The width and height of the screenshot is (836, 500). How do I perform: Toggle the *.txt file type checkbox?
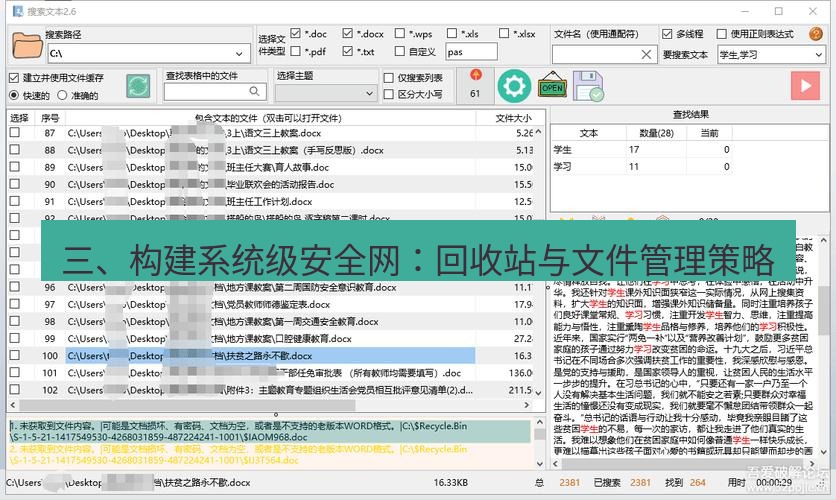(348, 51)
